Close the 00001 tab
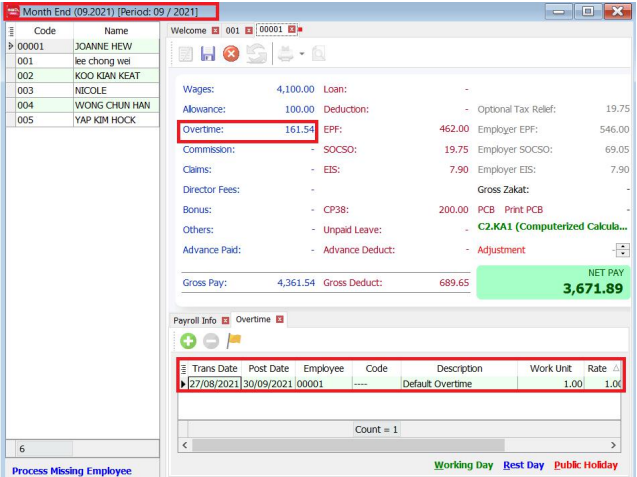This screenshot has width=637, height=477. (x=291, y=29)
